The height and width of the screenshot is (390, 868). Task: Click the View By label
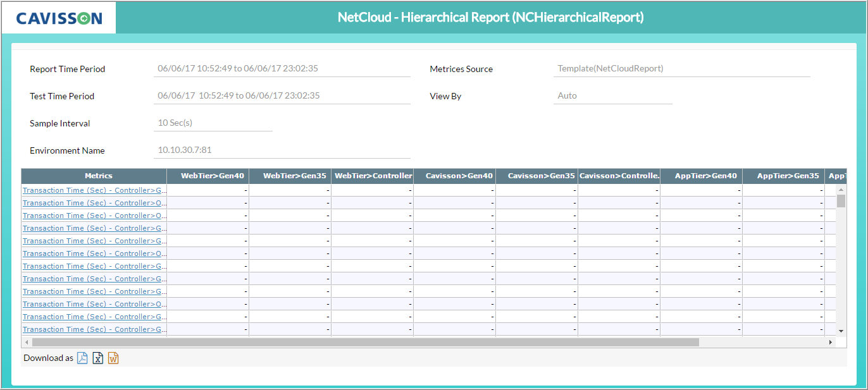coord(445,96)
